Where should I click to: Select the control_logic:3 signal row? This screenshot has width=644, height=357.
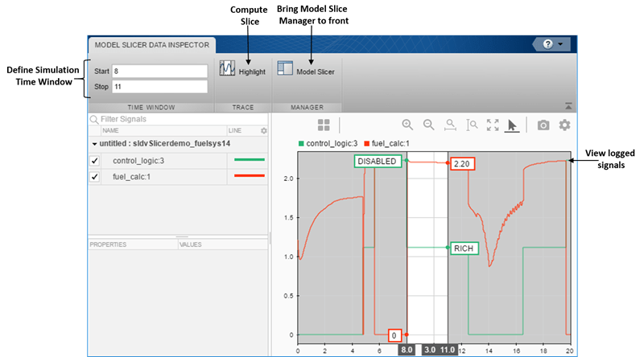pos(178,161)
